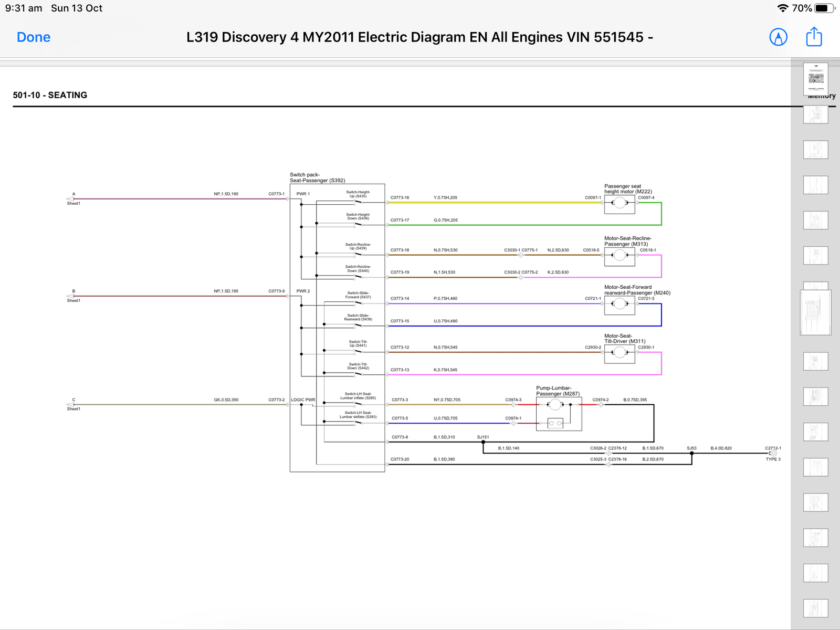The image size is (840, 630).
Task: Select wire label NY,0.75D,705
Action: (447, 400)
